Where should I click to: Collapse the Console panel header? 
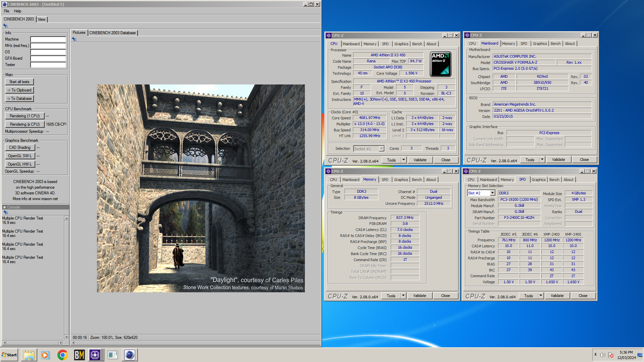5,207
